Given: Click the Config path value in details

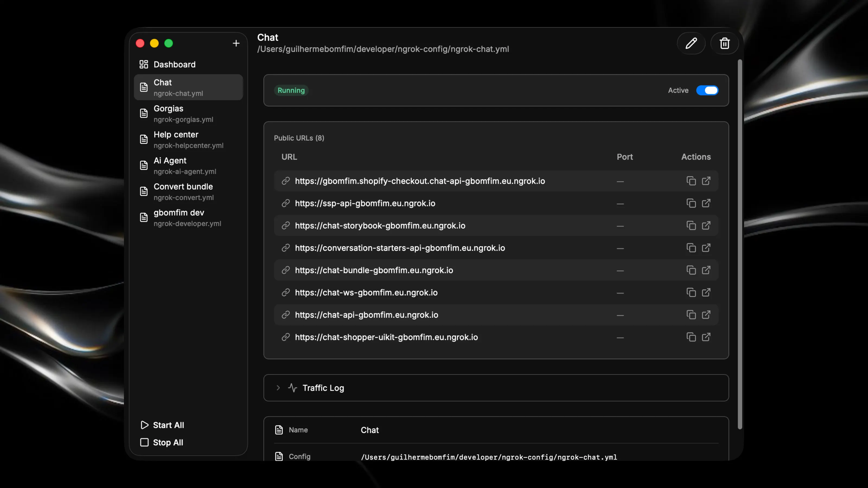Looking at the screenshot, I should 489,457.
